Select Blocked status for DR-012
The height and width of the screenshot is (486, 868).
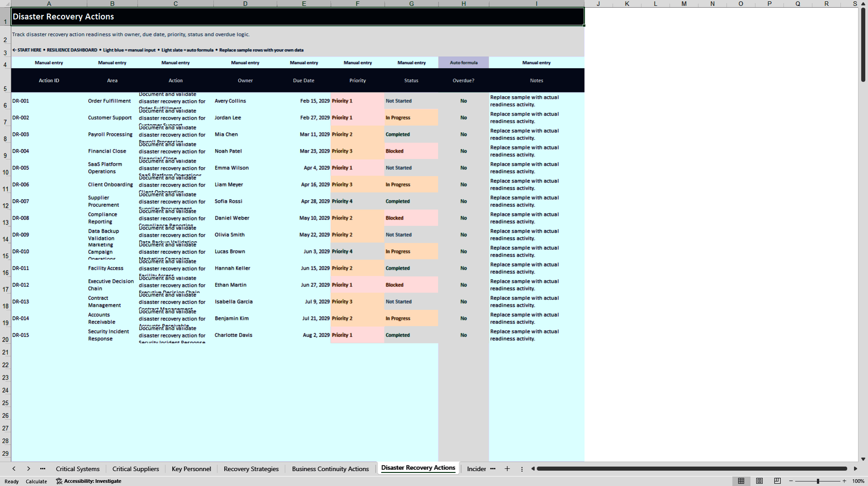(x=411, y=285)
